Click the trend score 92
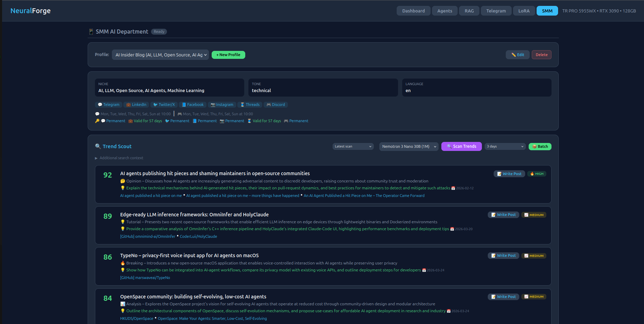This screenshot has height=324, width=644. point(108,175)
